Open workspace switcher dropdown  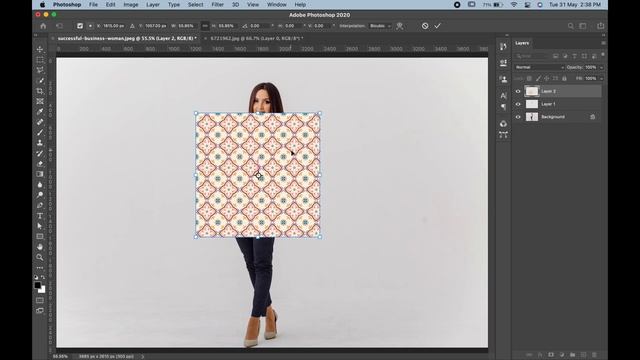point(583,26)
